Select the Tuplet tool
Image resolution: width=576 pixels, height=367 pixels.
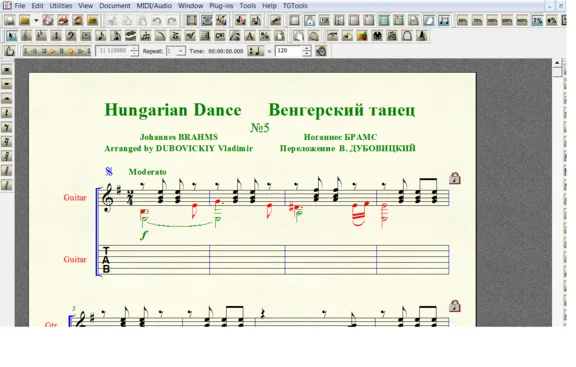pyautogui.click(x=145, y=36)
